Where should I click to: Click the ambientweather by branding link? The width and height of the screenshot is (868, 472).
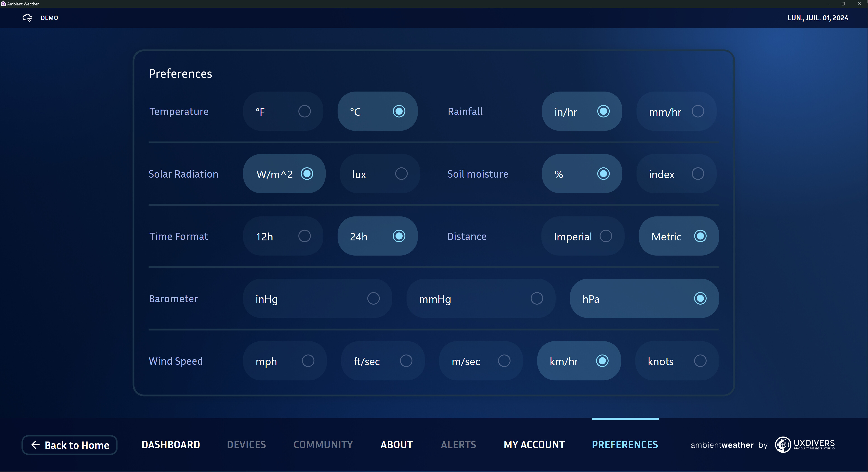[729, 445]
